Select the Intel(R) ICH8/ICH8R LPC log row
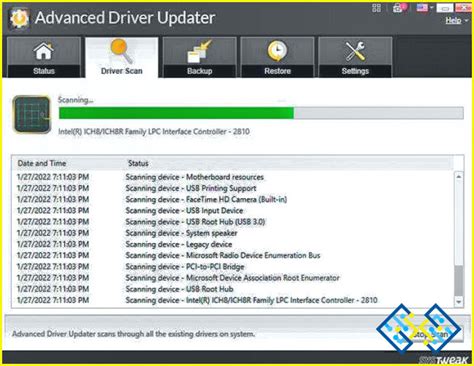This screenshot has width=474, height=366. (x=233, y=300)
